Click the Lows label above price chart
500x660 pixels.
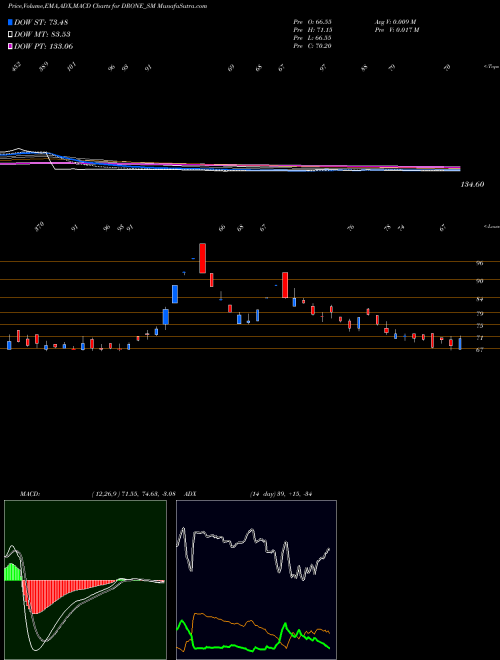pyautogui.click(x=492, y=226)
